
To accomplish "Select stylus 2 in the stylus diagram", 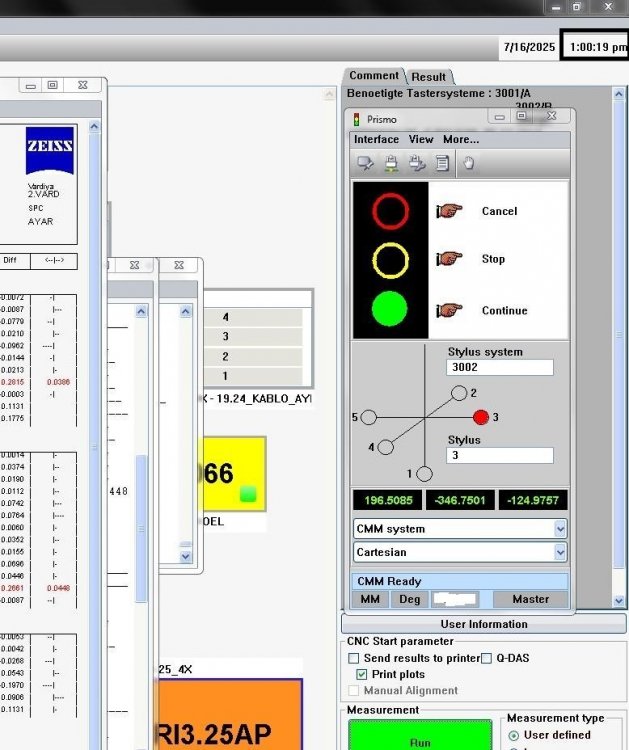I will click(461, 393).
